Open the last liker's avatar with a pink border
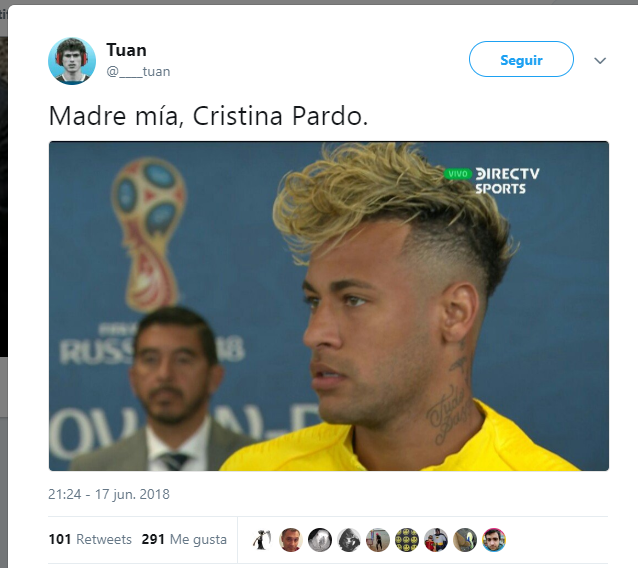 coord(494,540)
